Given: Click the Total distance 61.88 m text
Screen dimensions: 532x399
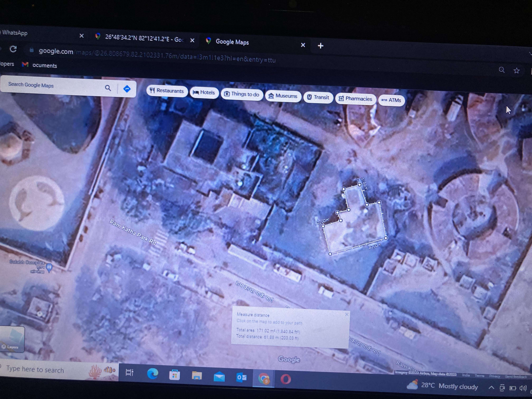Looking at the screenshot, I should (267, 337).
